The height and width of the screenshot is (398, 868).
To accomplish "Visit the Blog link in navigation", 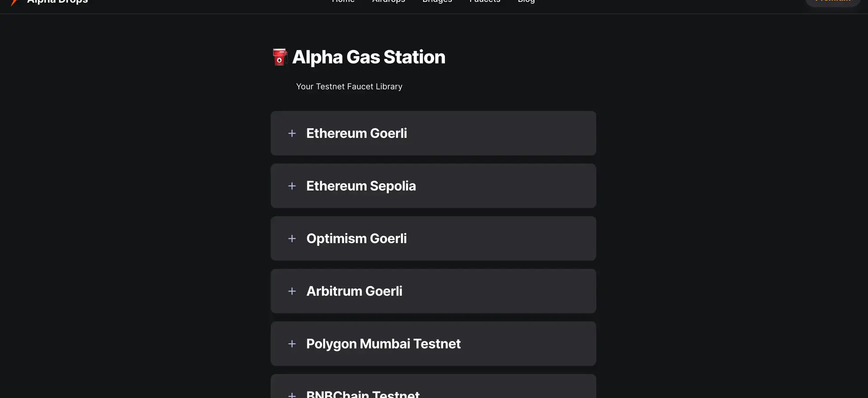I will point(526,2).
